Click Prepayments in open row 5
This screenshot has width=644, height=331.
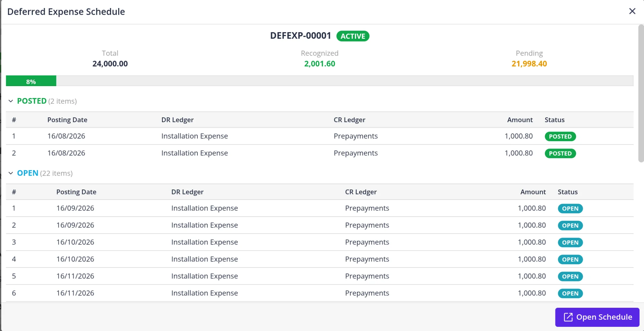[x=367, y=276]
